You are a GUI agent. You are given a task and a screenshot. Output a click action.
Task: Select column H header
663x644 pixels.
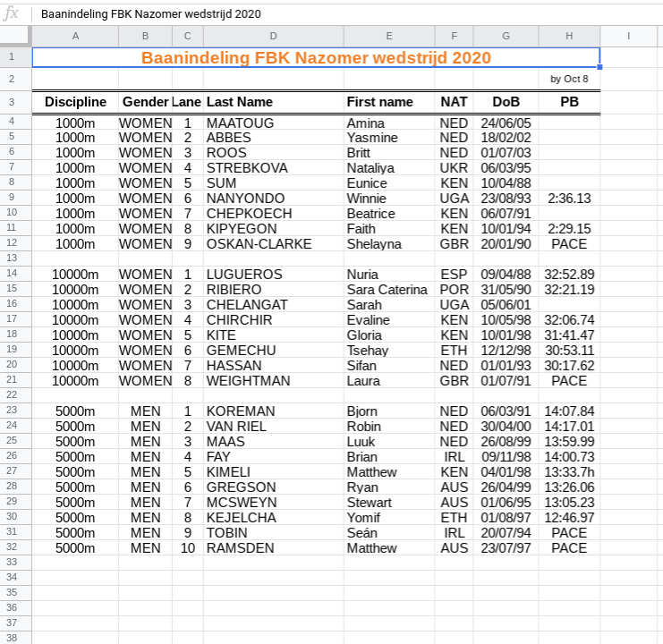click(x=569, y=37)
